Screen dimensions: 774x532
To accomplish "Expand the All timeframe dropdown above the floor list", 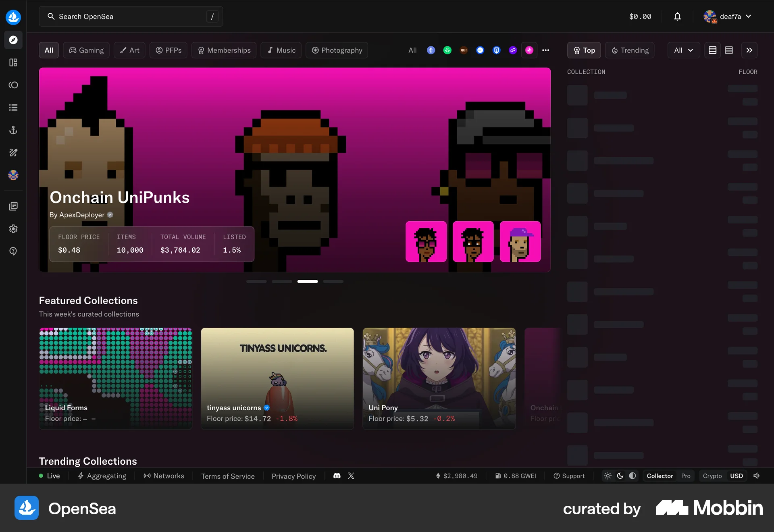I will point(683,50).
